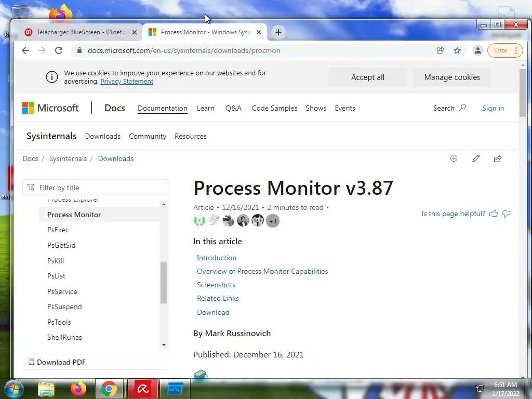Open PsExec in the sidebar
532x399 pixels.
tap(58, 230)
